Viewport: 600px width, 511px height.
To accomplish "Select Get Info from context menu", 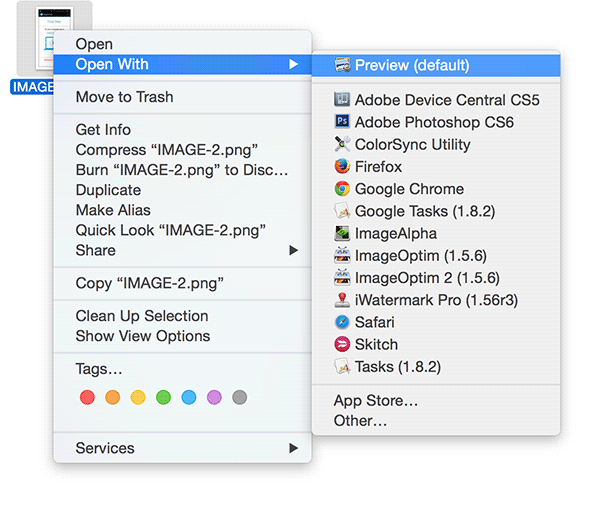I will click(103, 130).
